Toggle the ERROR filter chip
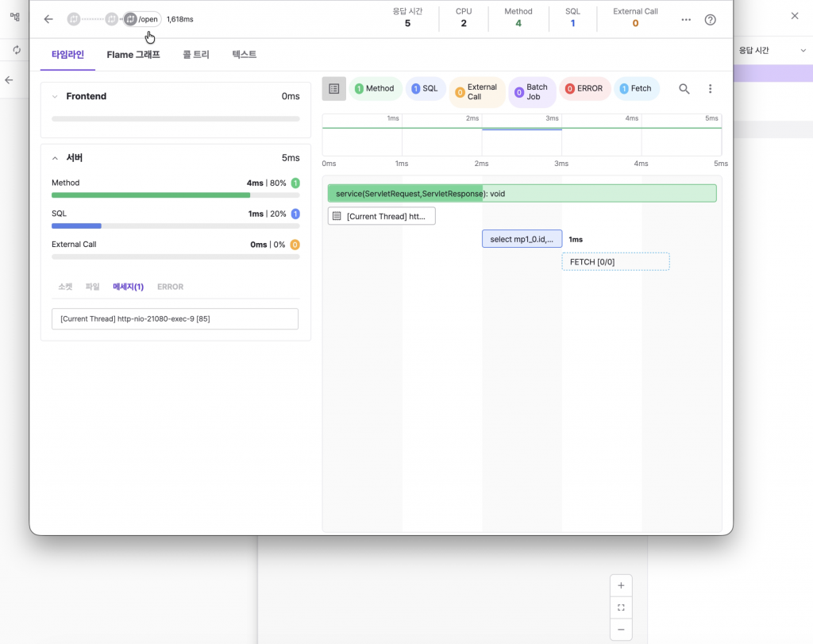Viewport: 813px width, 644px height. [584, 89]
